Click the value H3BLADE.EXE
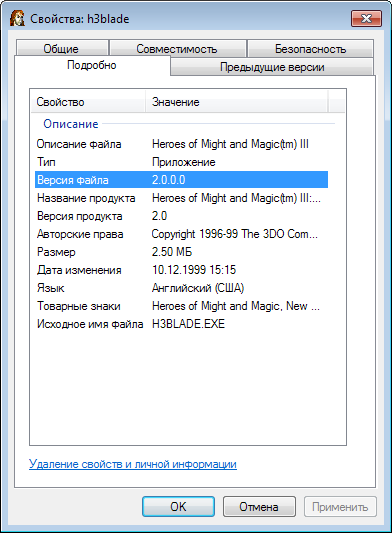The height and width of the screenshot is (533, 392). (188, 324)
